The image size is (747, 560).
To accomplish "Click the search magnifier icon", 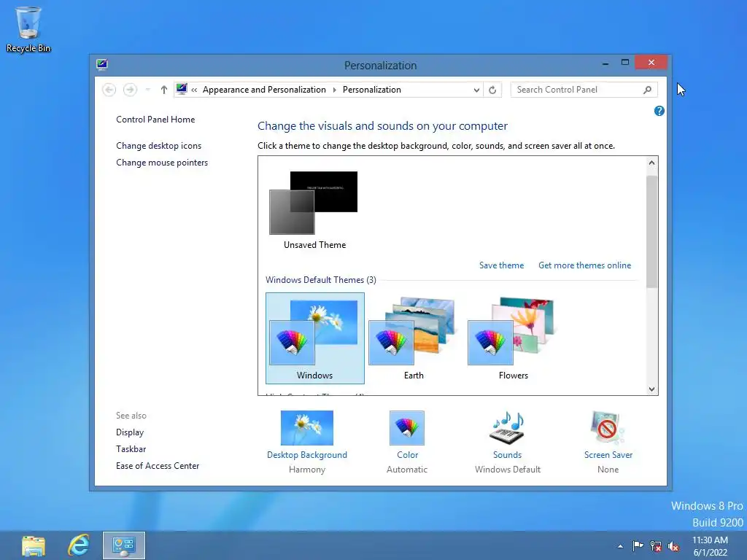I will (647, 90).
